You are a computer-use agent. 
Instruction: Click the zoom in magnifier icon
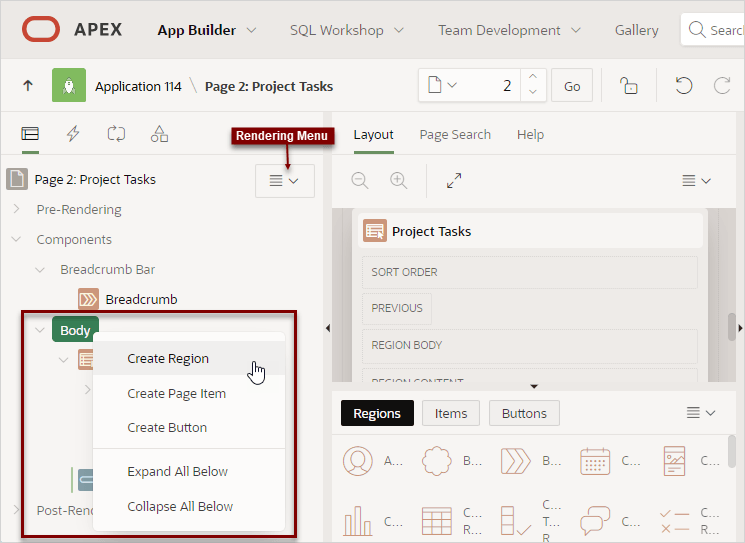click(398, 181)
